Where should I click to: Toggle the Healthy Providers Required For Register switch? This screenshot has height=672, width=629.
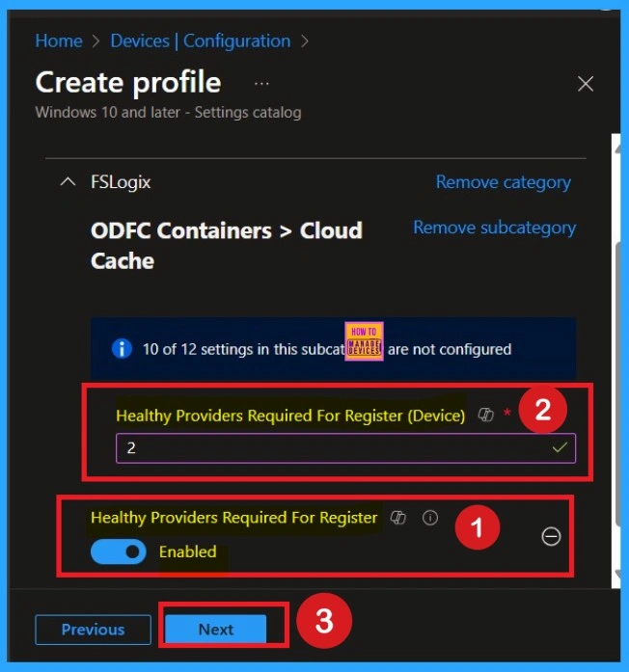tap(118, 551)
